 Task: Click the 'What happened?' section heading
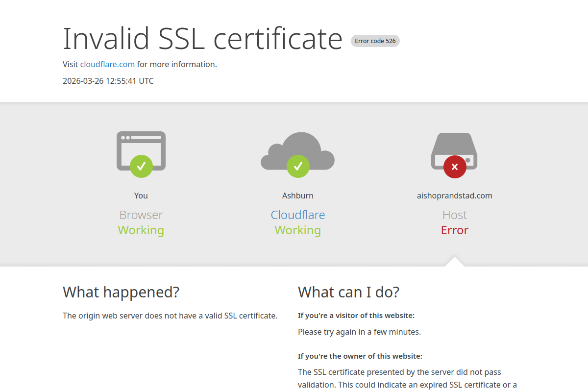(x=121, y=292)
